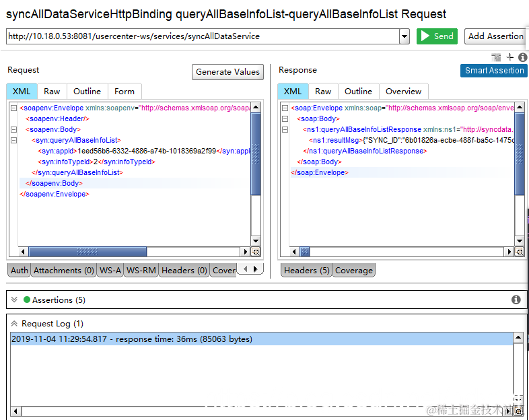Collapse the soapenv:Body node in request
Image resolution: width=529 pixels, height=420 pixels.
coord(14,129)
